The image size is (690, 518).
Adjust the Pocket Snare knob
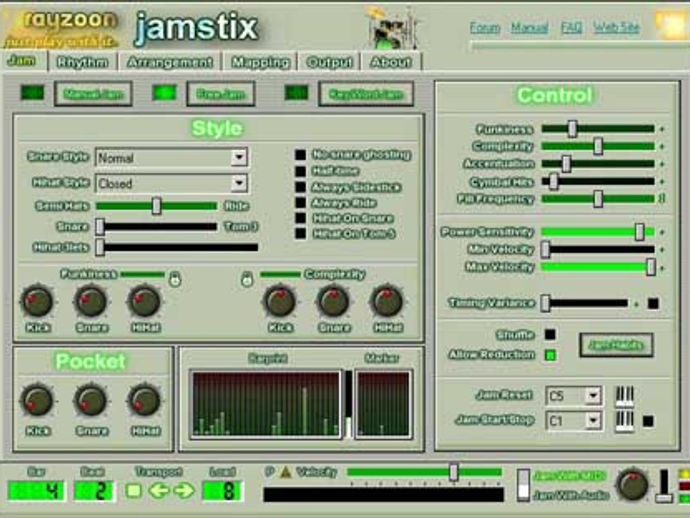click(x=91, y=400)
